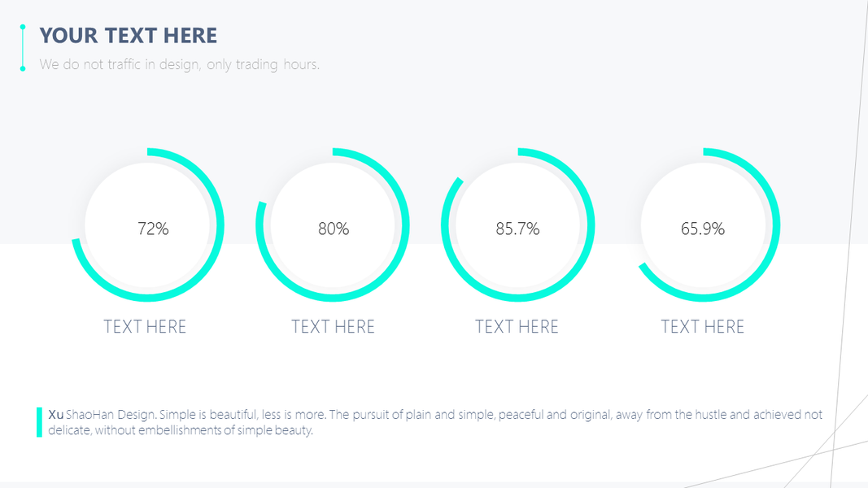Select the cyan arc around 65.9%
Screen dimensions: 868x488
click(775, 225)
